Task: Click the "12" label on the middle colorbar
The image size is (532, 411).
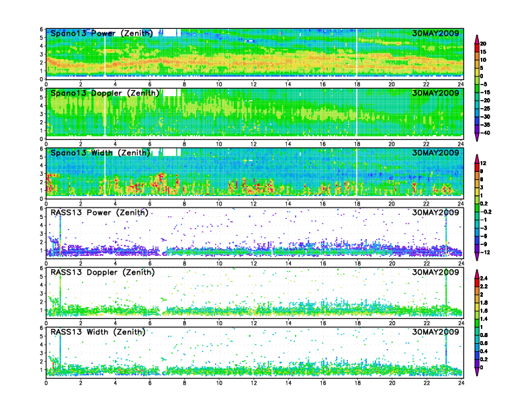Action: click(483, 163)
